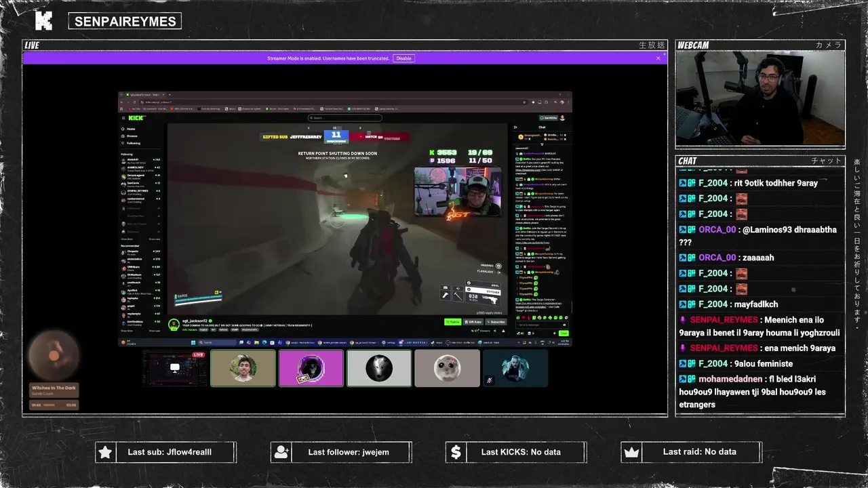Screen dimensions: 868x488
Task: Open Browse in the Kick sidebar
Action: 131,136
